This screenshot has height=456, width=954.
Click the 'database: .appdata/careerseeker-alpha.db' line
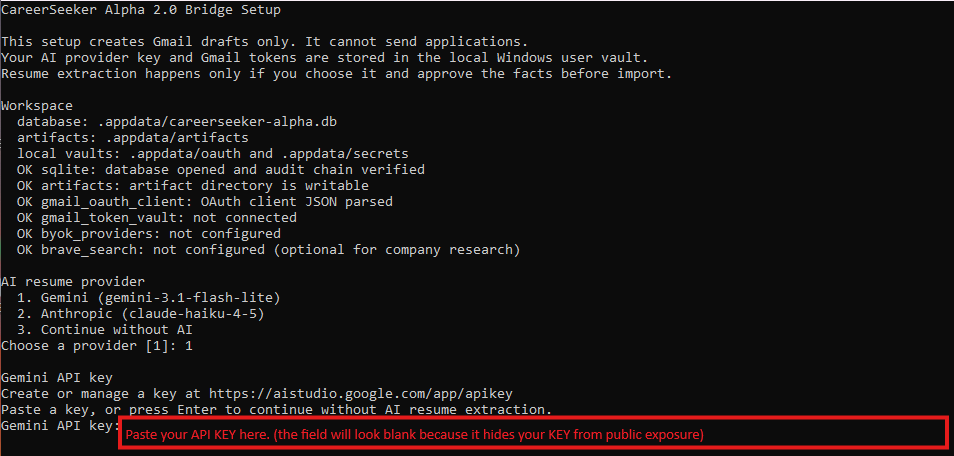tap(177, 122)
